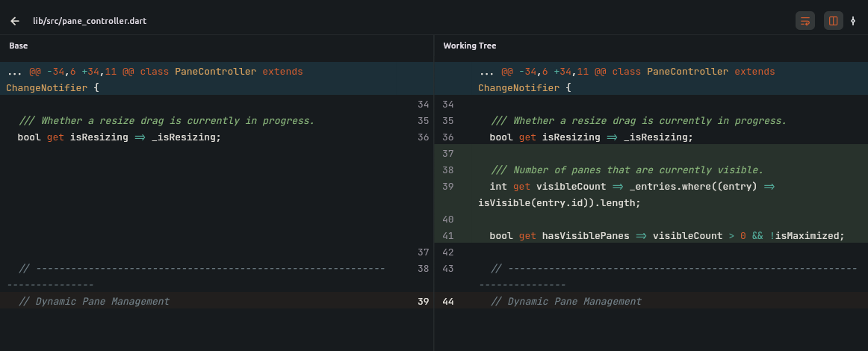Image resolution: width=868 pixels, height=351 pixels.
Task: Click the resize drag comment in Base pane
Action: pos(167,121)
